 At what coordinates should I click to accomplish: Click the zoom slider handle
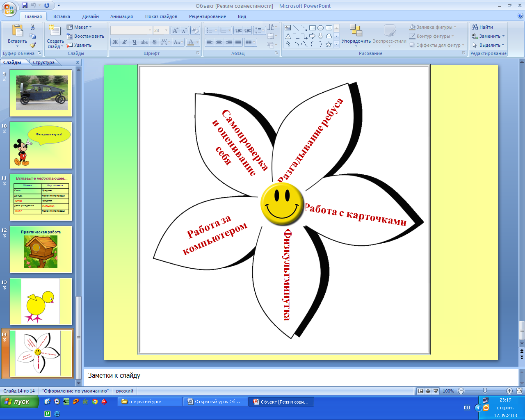[x=485, y=391]
